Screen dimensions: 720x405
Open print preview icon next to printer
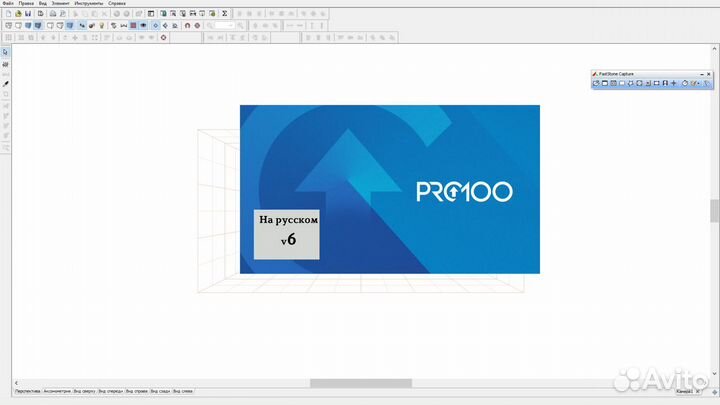pyautogui.click(x=62, y=14)
